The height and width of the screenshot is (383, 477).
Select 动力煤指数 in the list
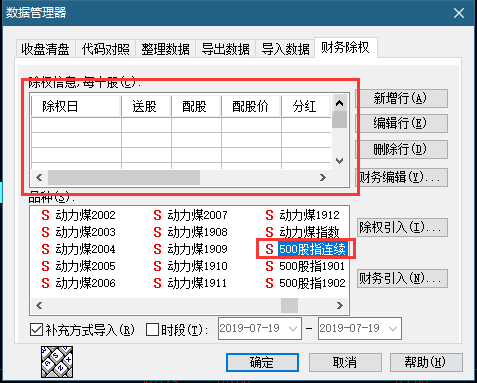click(x=303, y=232)
